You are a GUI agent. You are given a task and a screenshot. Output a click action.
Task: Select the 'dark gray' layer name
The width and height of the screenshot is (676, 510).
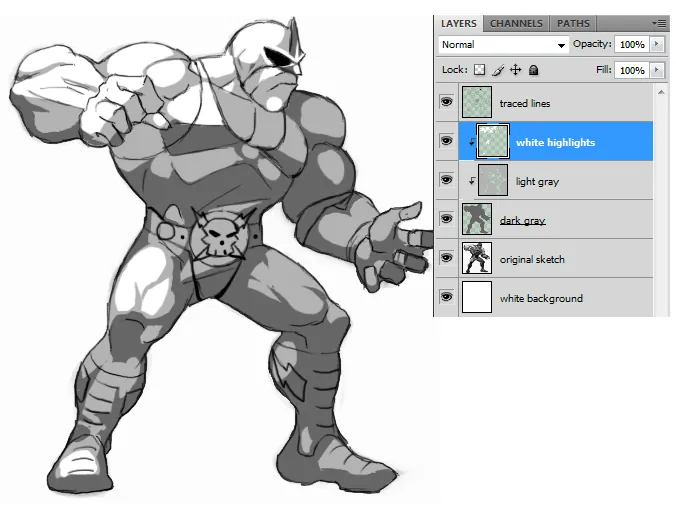pyautogui.click(x=523, y=221)
